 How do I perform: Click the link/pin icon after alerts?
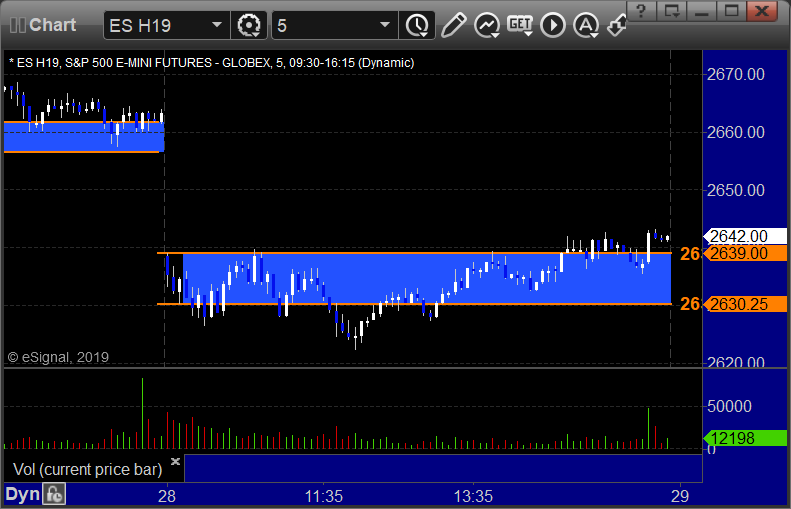[x=616, y=25]
